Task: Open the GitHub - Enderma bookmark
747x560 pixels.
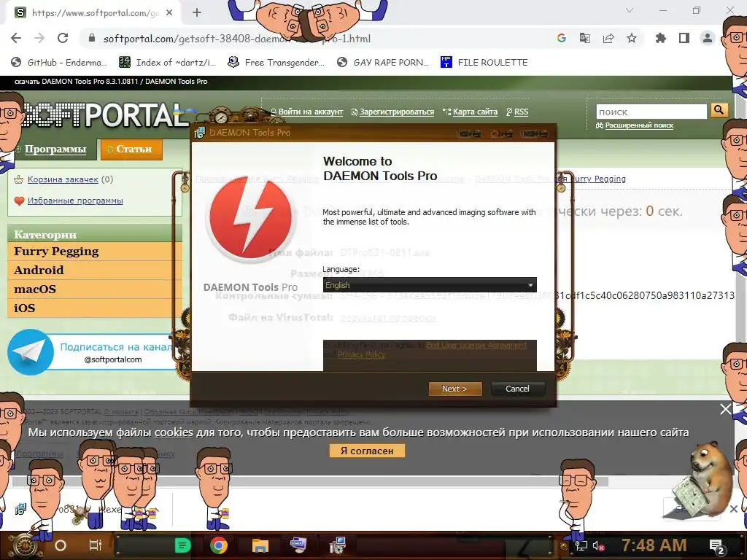Action: (59, 63)
